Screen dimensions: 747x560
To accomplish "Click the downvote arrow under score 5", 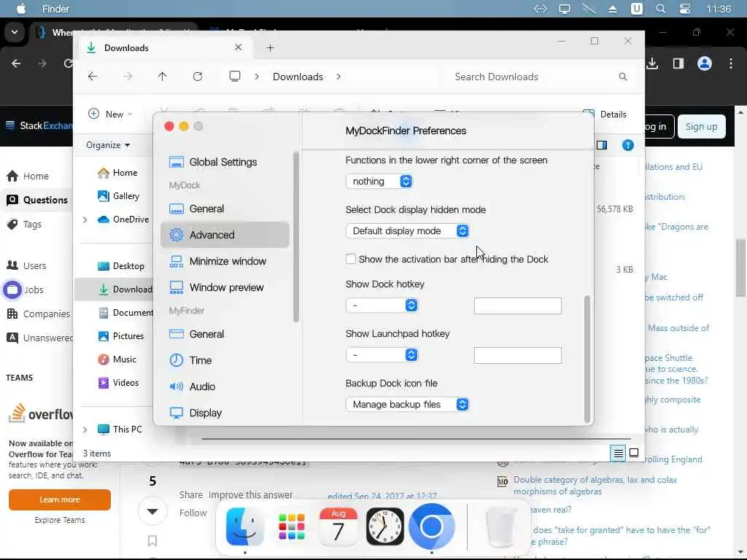I will [152, 511].
